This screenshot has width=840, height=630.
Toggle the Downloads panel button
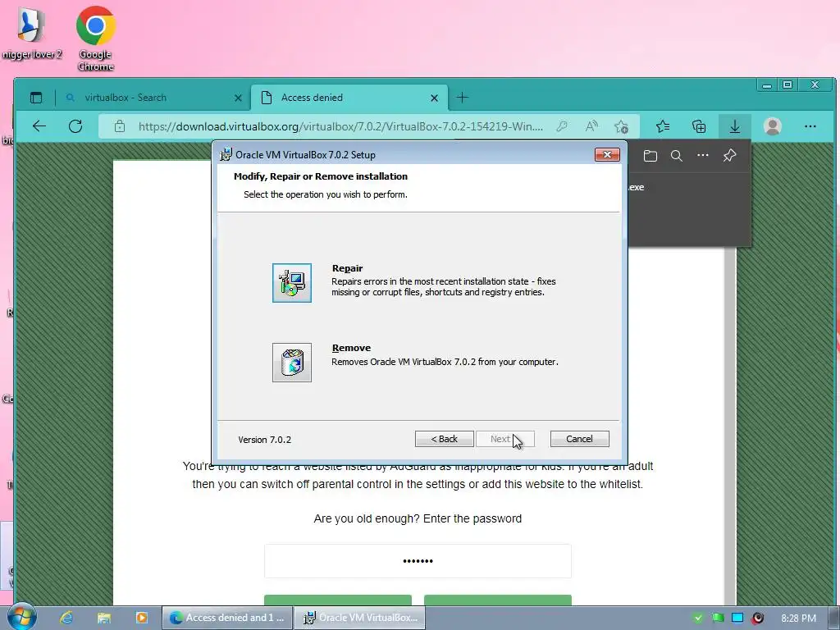734,126
